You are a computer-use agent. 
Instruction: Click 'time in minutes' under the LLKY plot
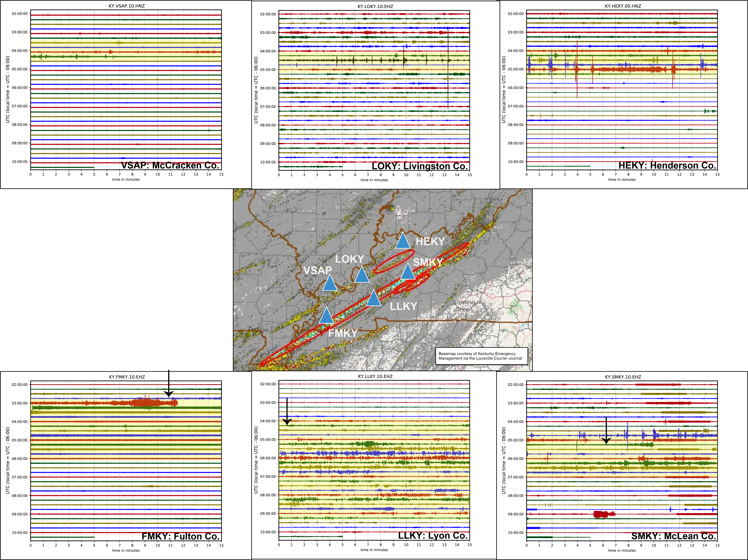[374, 550]
